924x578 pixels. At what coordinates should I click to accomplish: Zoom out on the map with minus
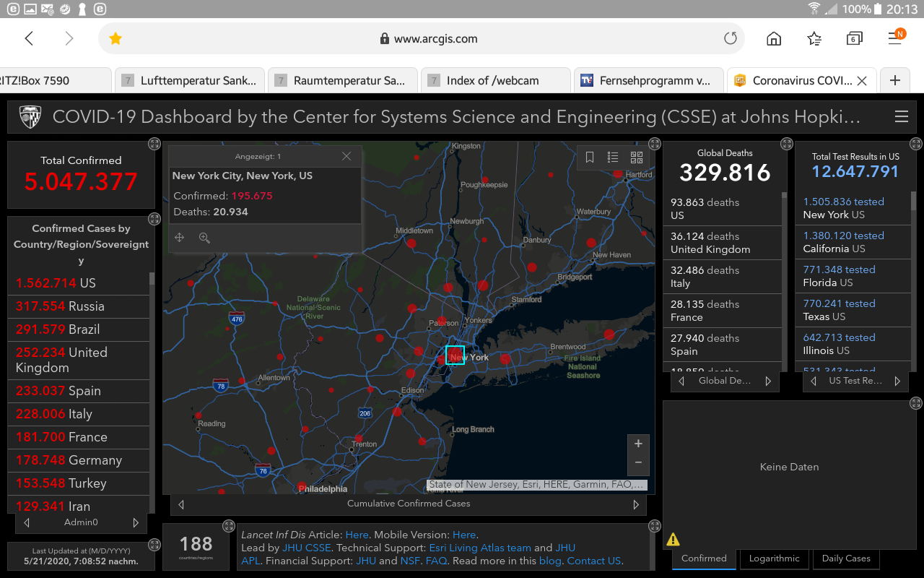pyautogui.click(x=638, y=463)
